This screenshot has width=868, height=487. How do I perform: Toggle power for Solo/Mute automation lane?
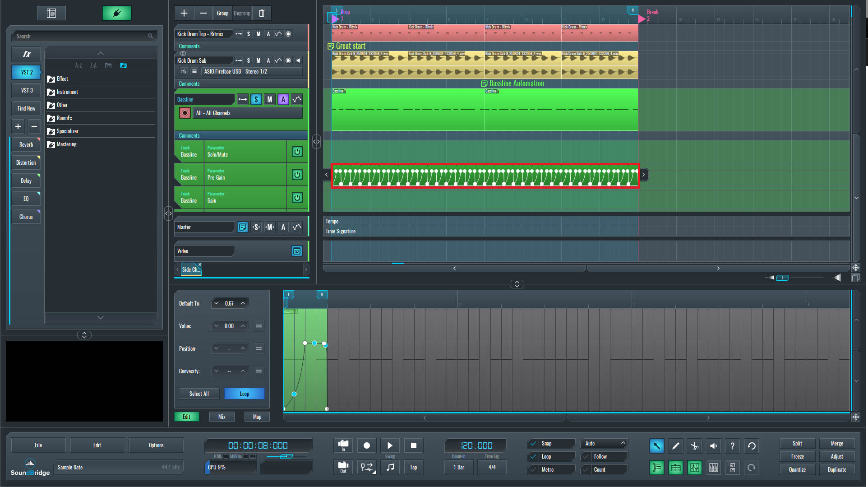point(297,152)
